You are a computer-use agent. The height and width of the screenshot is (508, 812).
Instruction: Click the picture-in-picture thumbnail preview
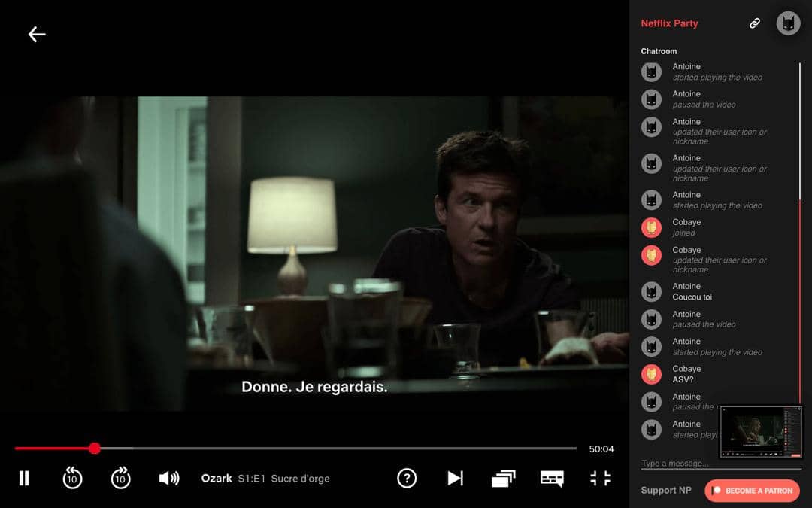(x=761, y=432)
